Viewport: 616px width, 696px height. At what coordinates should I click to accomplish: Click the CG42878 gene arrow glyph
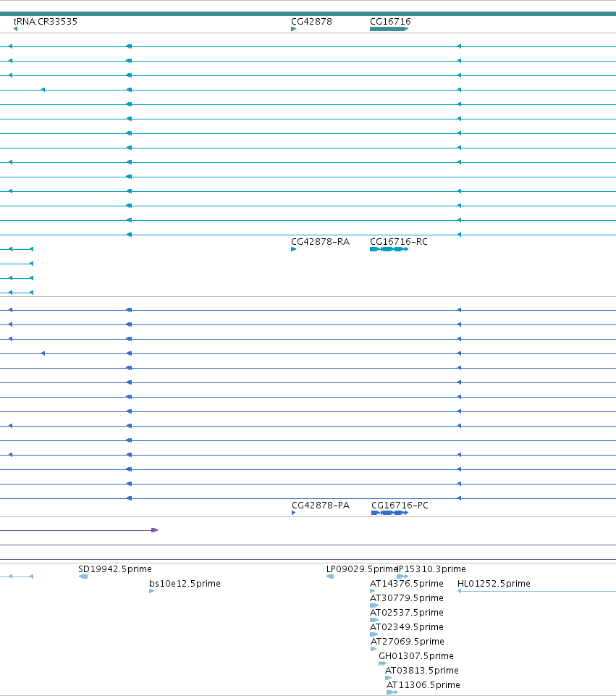(294, 29)
